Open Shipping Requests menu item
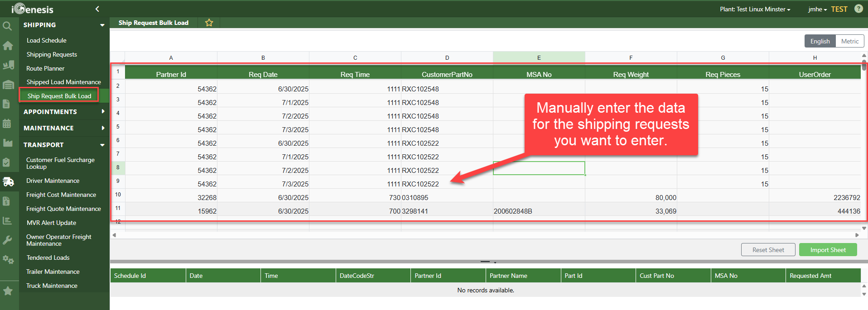Screen dimensions: 868x310 pyautogui.click(x=52, y=54)
